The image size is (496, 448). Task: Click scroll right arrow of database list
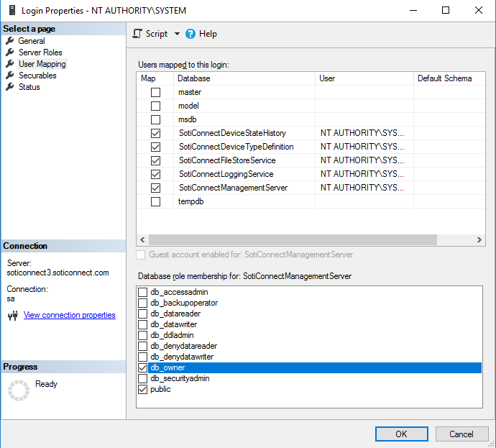479,239
